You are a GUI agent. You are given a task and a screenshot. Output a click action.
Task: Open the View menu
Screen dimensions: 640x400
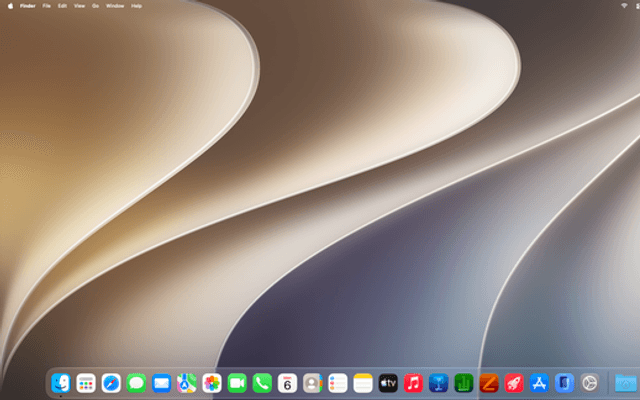[79, 6]
